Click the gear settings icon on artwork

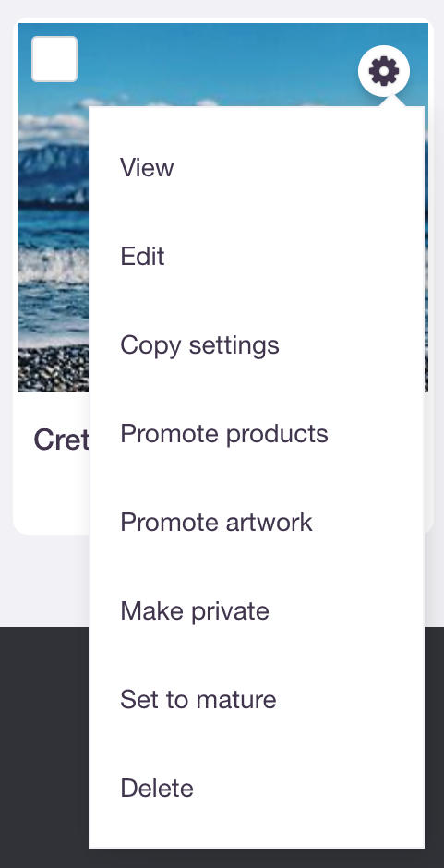384,71
